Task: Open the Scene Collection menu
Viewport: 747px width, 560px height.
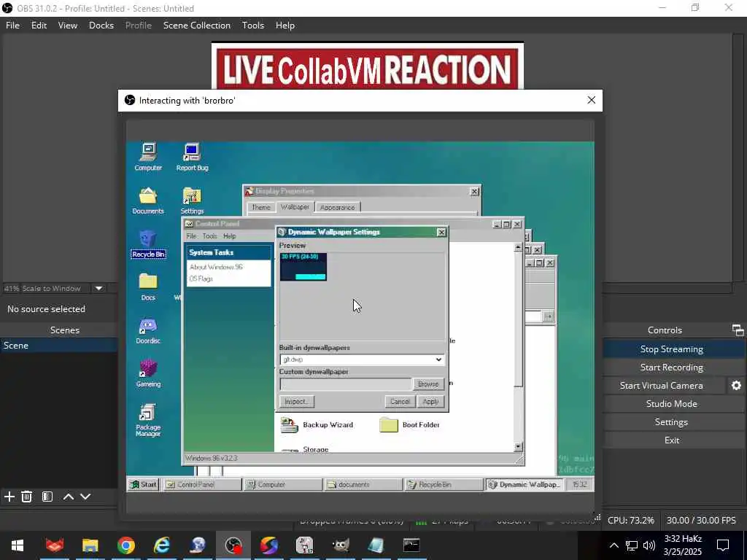Action: tap(197, 26)
